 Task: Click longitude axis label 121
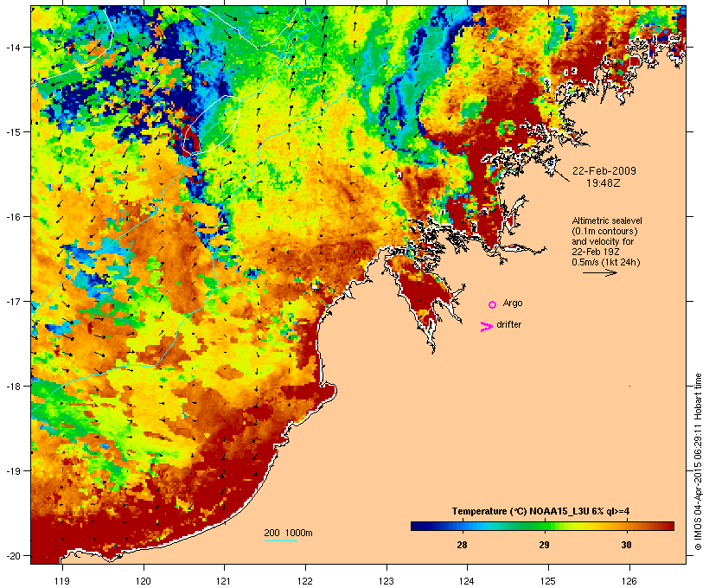pyautogui.click(x=224, y=581)
